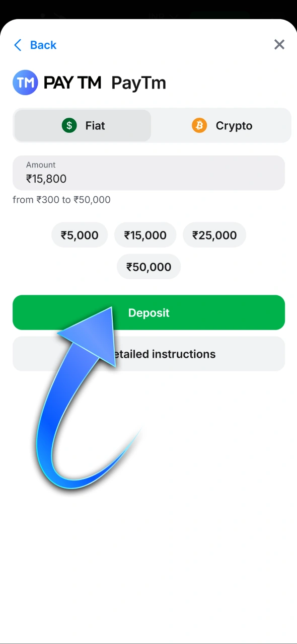297x644 pixels.
Task: Switch to the Crypto payment tab
Action: point(221,125)
